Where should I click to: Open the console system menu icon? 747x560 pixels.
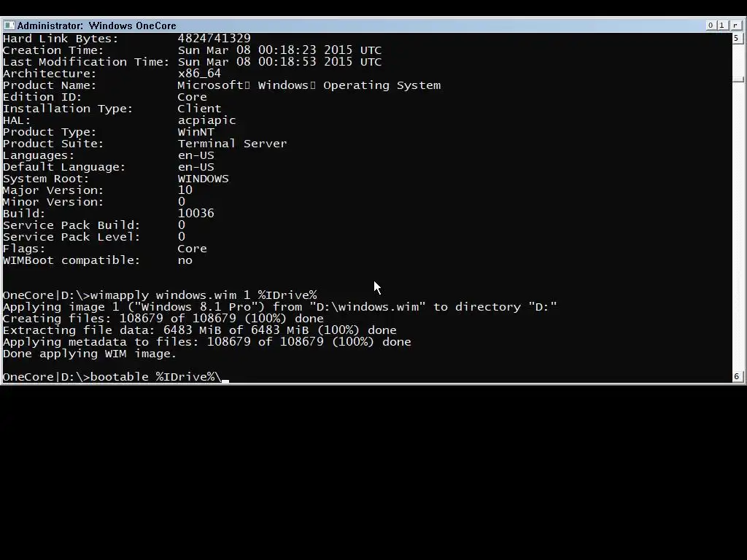pos(9,26)
